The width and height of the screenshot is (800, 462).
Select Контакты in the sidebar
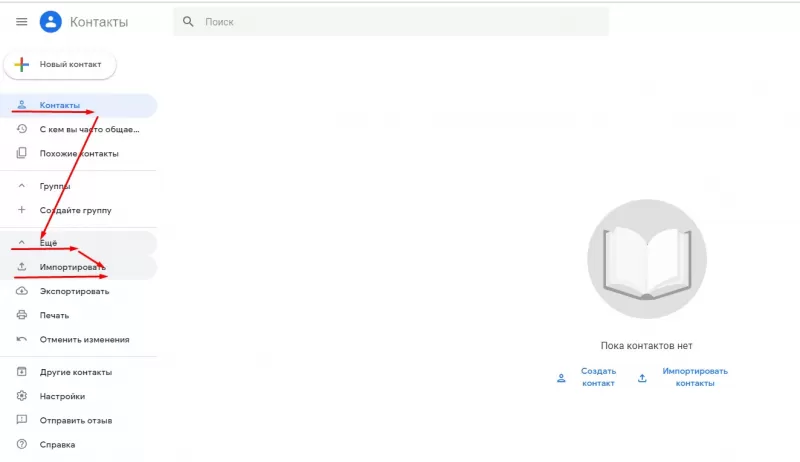(x=79, y=105)
